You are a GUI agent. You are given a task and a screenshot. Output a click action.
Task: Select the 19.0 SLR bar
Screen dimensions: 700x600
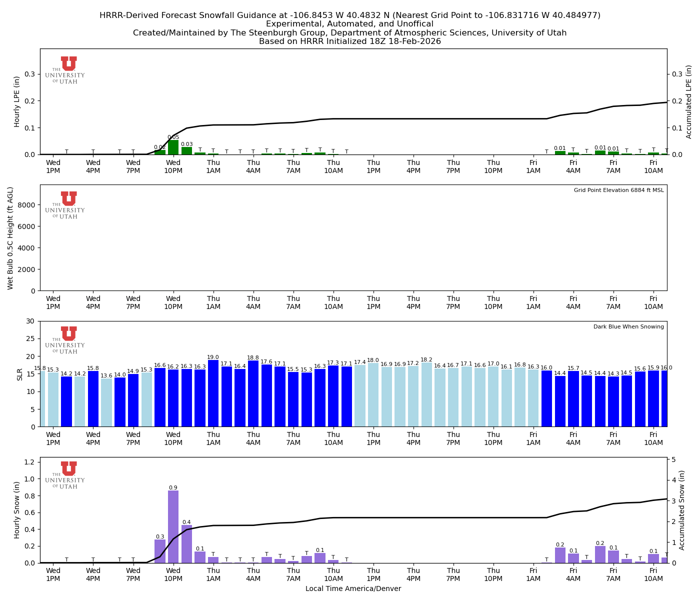214,395
